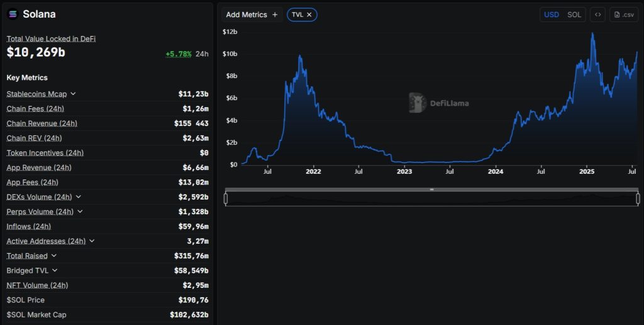The width and height of the screenshot is (644, 325).
Task: Expand the Active Addresses (24h) row
Action: 92,241
